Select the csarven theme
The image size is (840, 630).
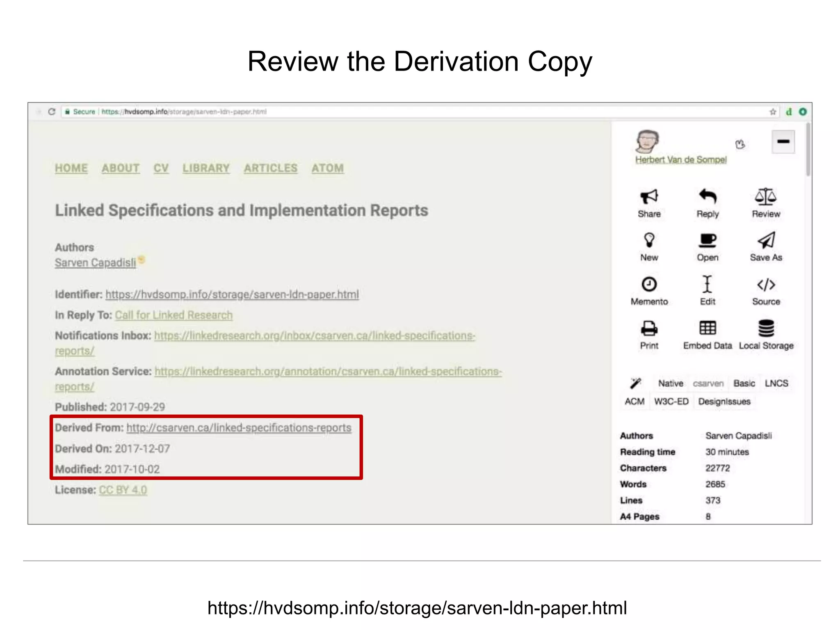click(708, 383)
